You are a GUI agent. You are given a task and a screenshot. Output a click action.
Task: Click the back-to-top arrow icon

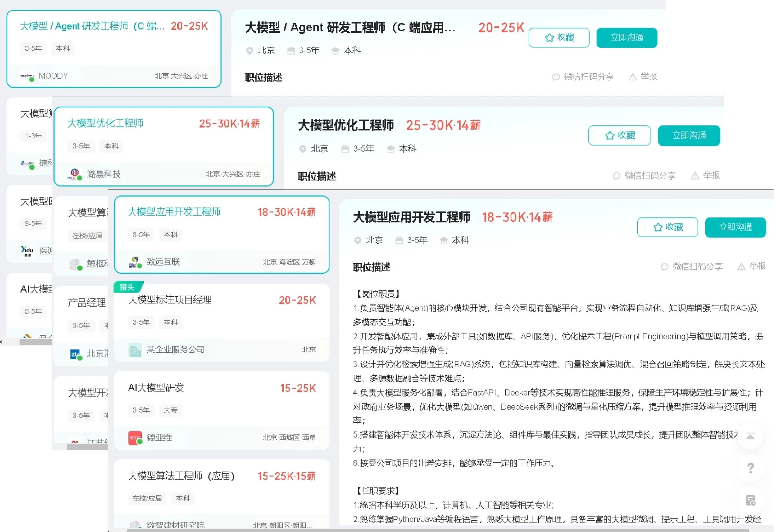(750, 436)
